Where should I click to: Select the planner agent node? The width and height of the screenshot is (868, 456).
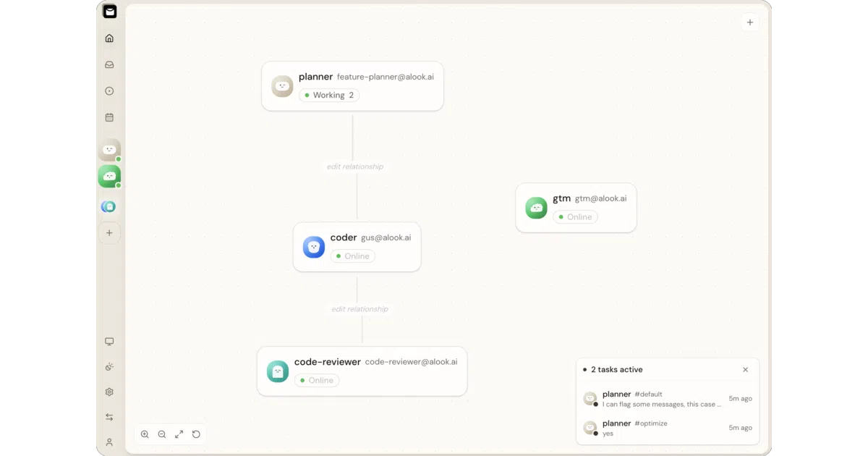click(x=352, y=86)
